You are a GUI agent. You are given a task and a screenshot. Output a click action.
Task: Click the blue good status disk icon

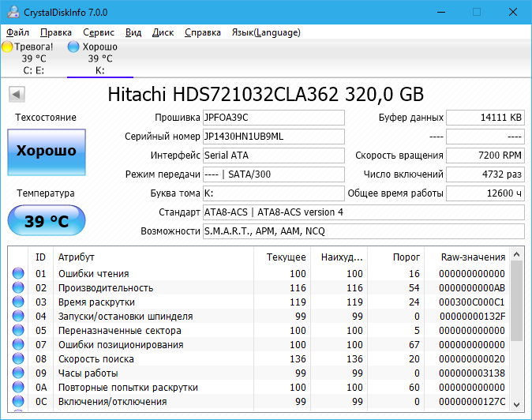(x=73, y=47)
